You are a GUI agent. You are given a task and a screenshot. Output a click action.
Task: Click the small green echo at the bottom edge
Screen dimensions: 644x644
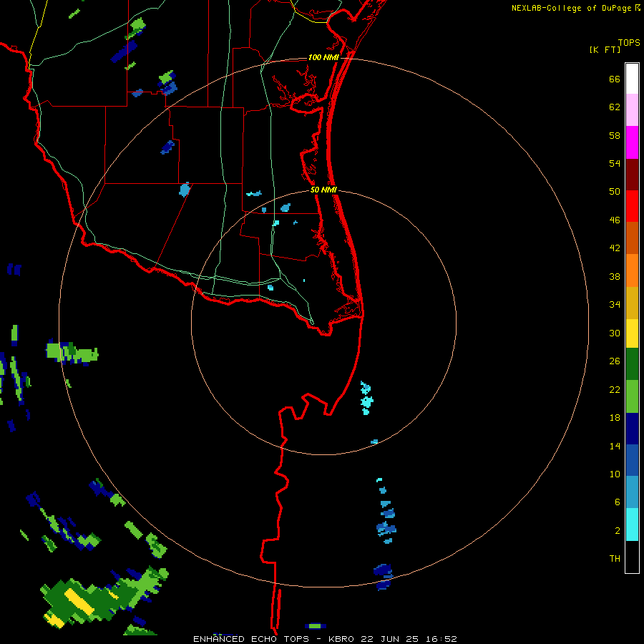click(x=315, y=626)
